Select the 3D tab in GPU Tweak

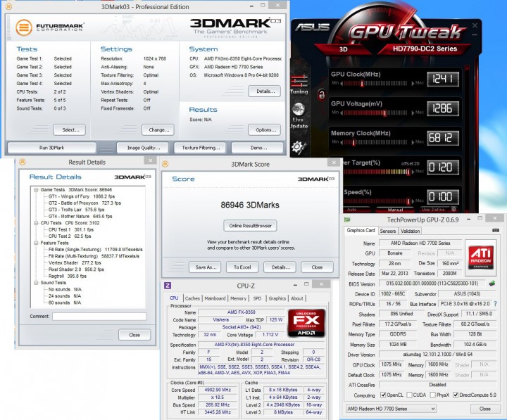tap(344, 49)
